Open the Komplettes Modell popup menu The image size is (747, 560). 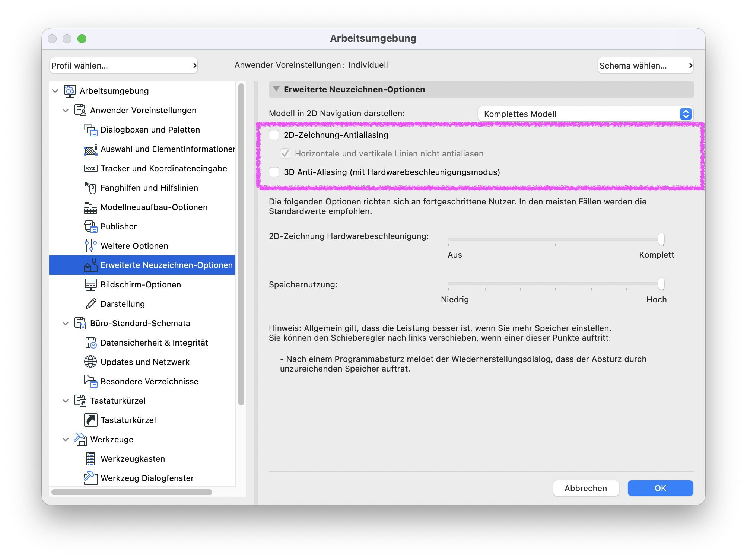coord(585,114)
